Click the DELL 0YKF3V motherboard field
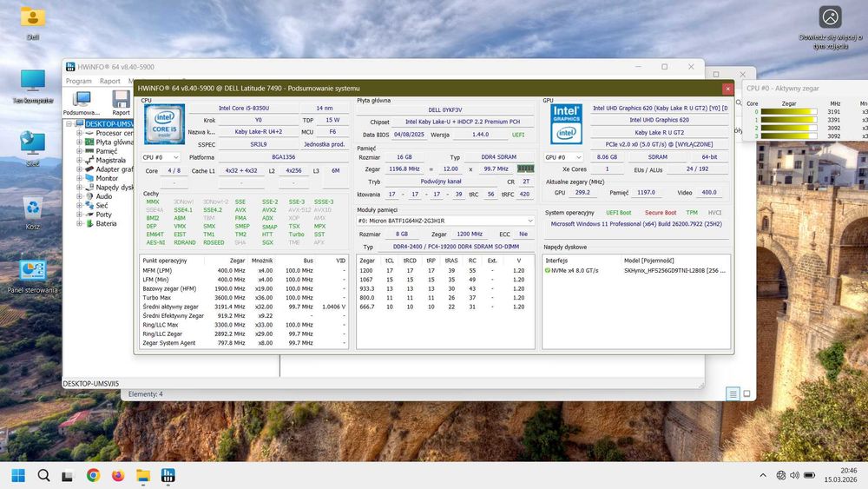Viewport: 868px width, 489px height. (x=445, y=109)
